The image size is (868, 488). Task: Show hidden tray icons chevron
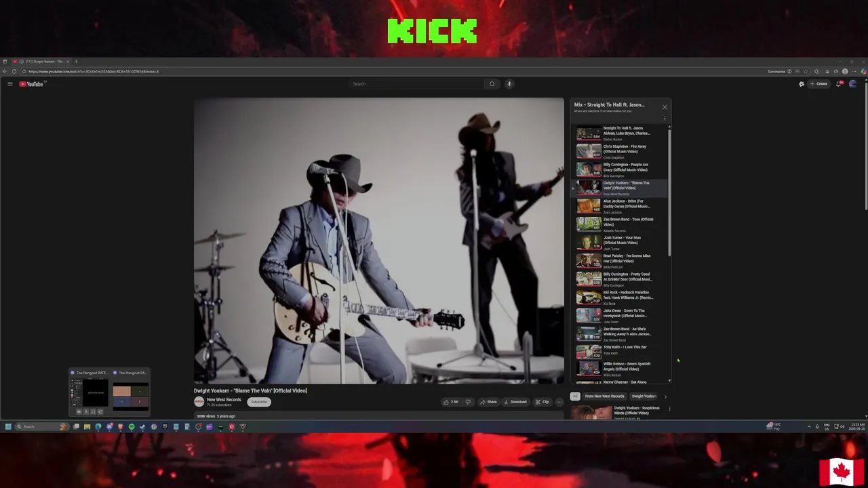pos(808,426)
